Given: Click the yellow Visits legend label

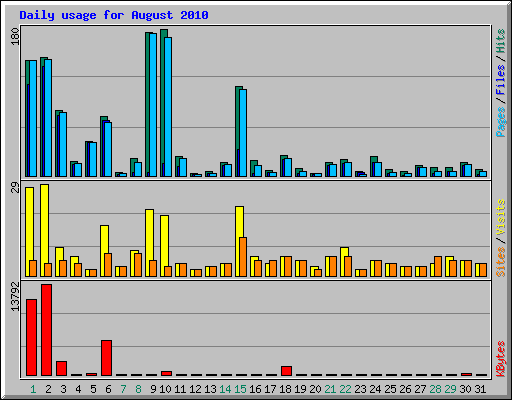Looking at the screenshot, I should pyautogui.click(x=501, y=218).
